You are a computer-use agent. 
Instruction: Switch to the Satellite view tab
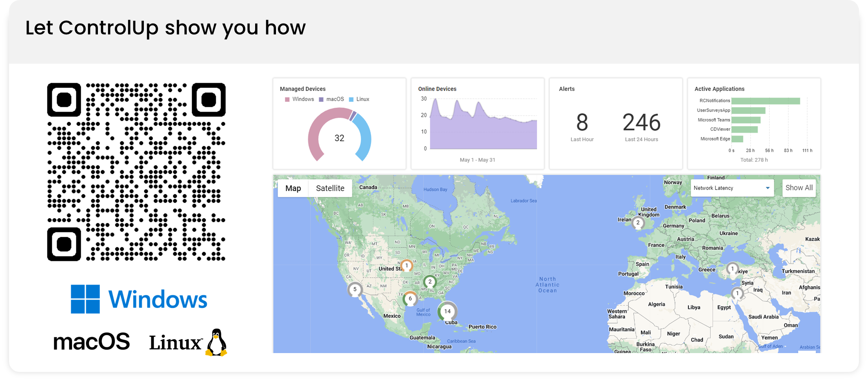330,188
